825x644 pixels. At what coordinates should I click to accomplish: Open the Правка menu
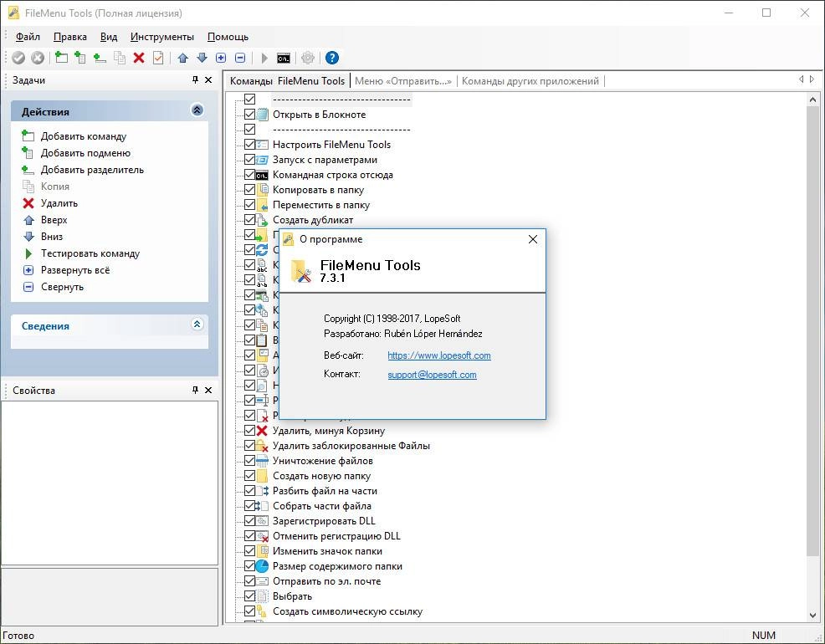70,37
